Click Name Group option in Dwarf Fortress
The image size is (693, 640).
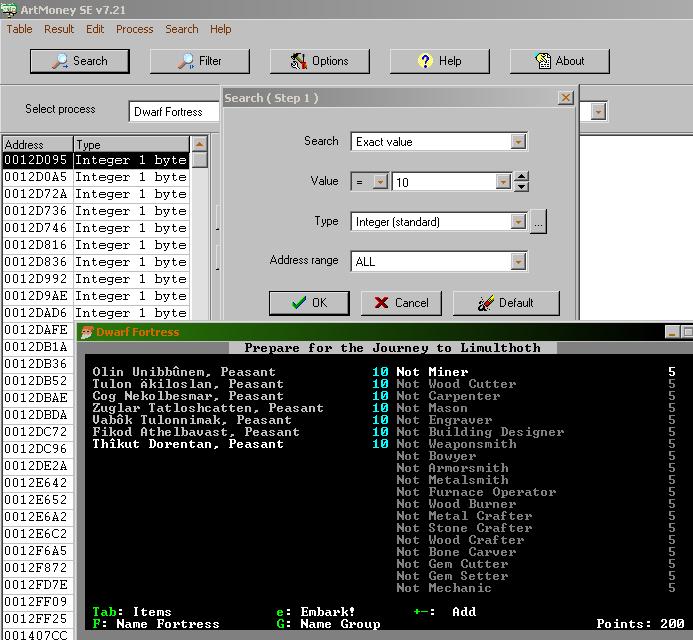click(x=328, y=624)
